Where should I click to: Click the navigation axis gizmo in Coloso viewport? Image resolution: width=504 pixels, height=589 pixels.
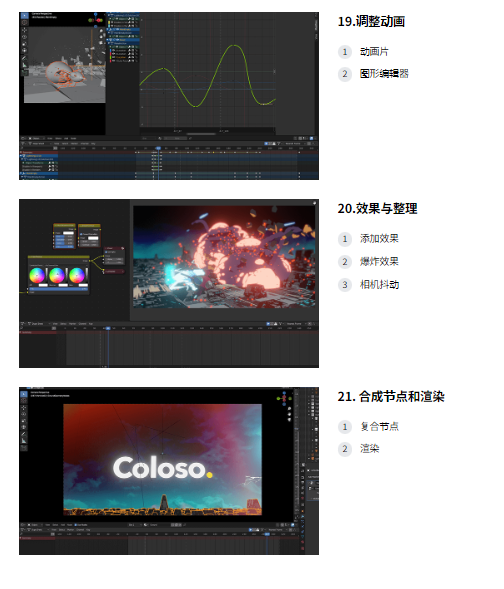tap(284, 398)
